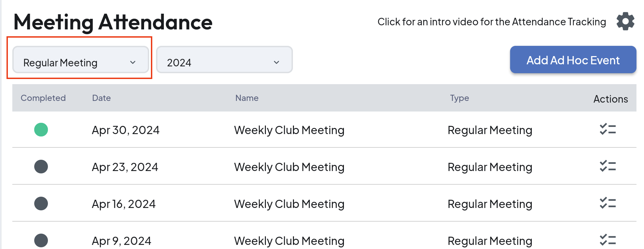Click Apr 16 row's Regular Meeting type
Screen dimensions: 644x249
490,204
